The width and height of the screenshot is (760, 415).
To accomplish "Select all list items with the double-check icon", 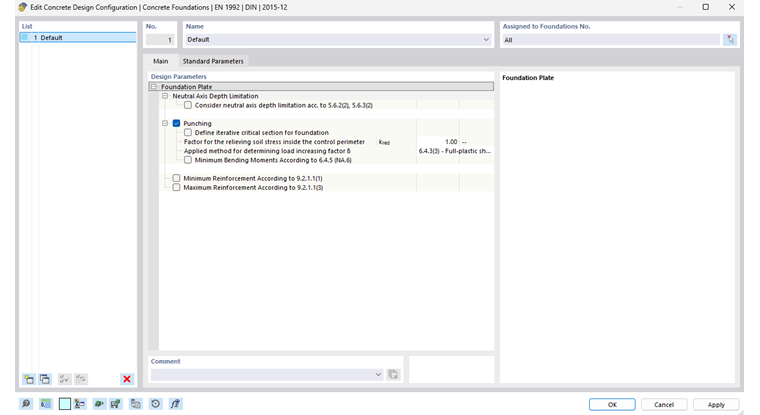I will [64, 379].
